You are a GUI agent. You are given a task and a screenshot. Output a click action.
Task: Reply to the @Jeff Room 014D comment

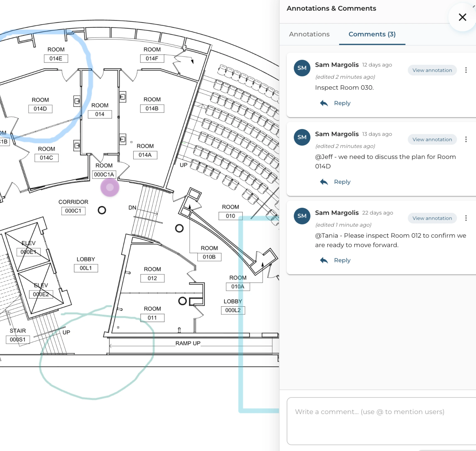pyautogui.click(x=342, y=182)
